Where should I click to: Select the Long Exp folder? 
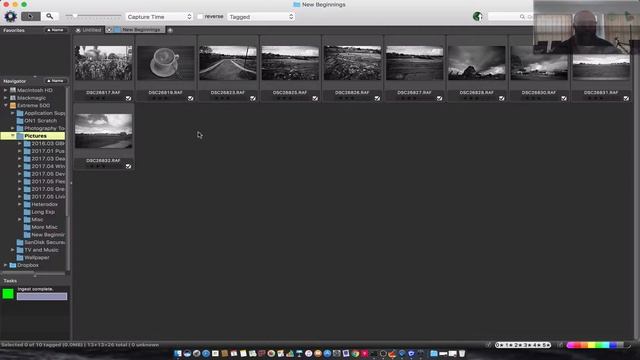(43, 212)
